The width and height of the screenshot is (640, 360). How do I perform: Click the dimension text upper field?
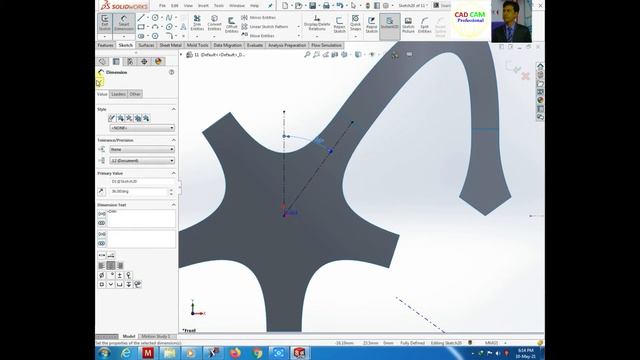coord(141,218)
